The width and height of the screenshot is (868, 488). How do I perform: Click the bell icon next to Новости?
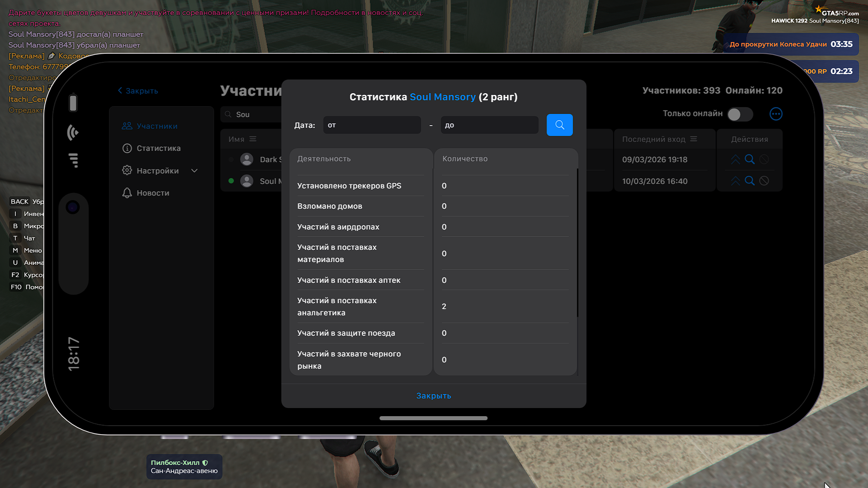coord(127,193)
